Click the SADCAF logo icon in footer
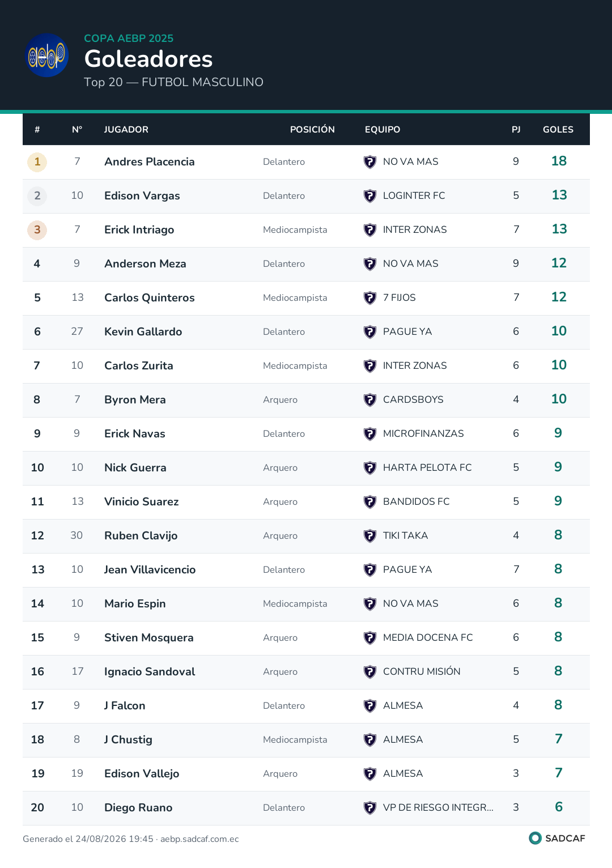612x868 pixels. pyautogui.click(x=535, y=838)
